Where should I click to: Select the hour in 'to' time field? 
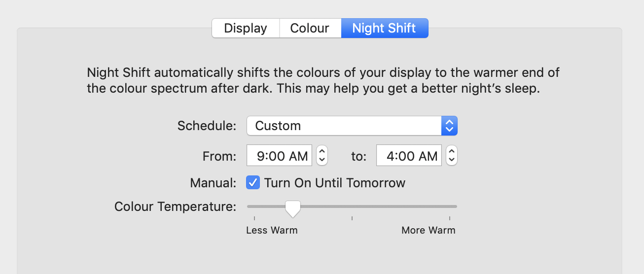(391, 156)
